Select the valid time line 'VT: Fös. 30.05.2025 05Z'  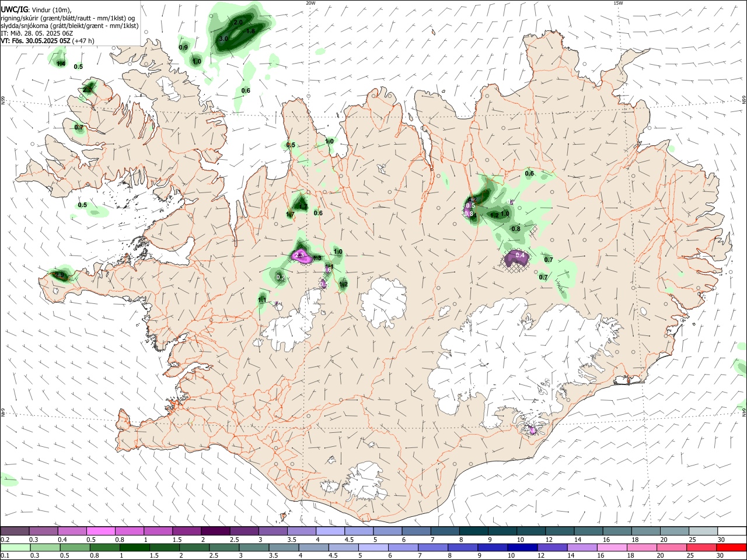[x=35, y=41]
